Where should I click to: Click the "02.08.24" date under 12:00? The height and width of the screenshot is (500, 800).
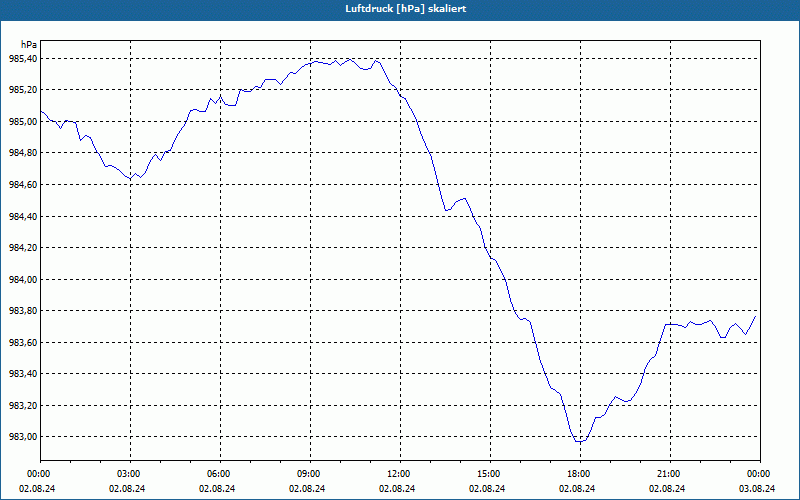point(397,488)
